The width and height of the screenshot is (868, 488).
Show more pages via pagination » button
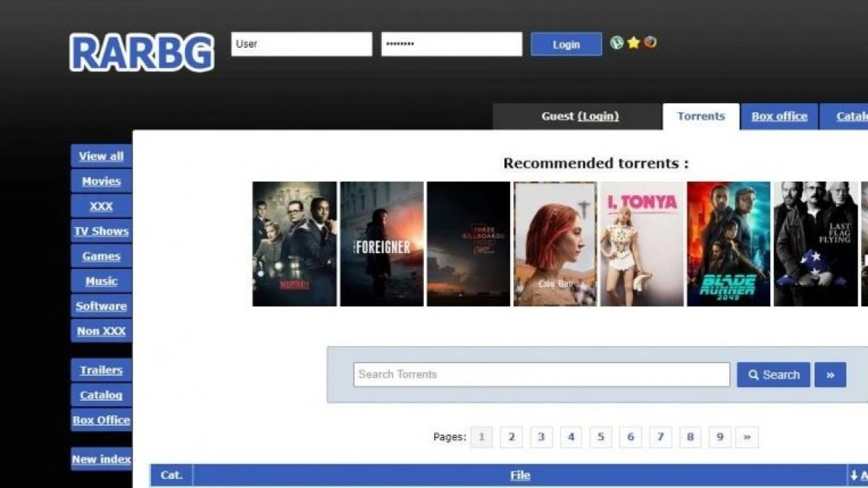(746, 437)
